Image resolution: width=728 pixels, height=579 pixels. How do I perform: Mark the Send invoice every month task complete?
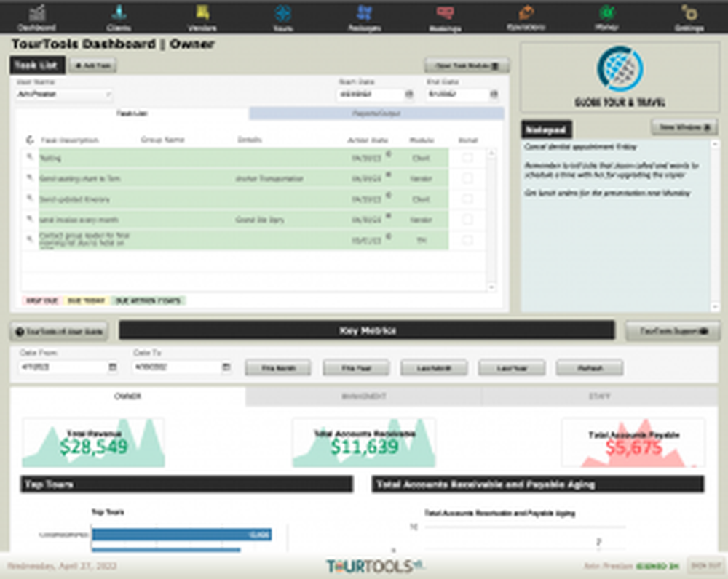[468, 220]
